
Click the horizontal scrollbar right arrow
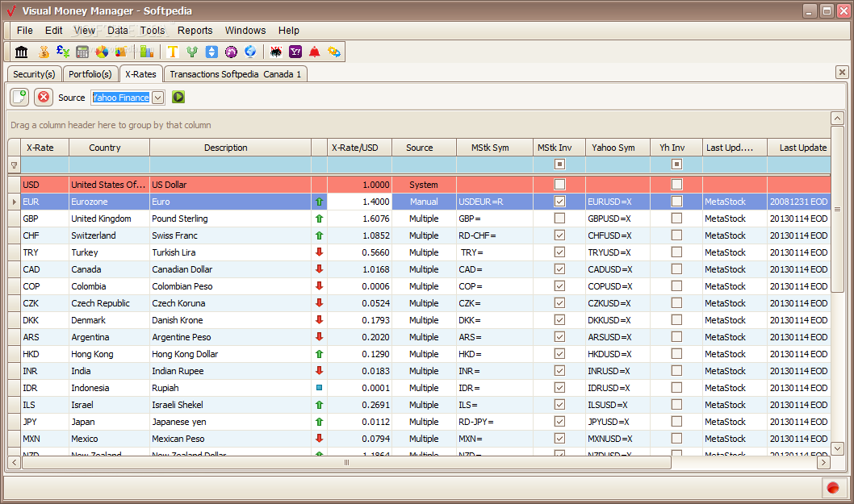tap(823, 462)
